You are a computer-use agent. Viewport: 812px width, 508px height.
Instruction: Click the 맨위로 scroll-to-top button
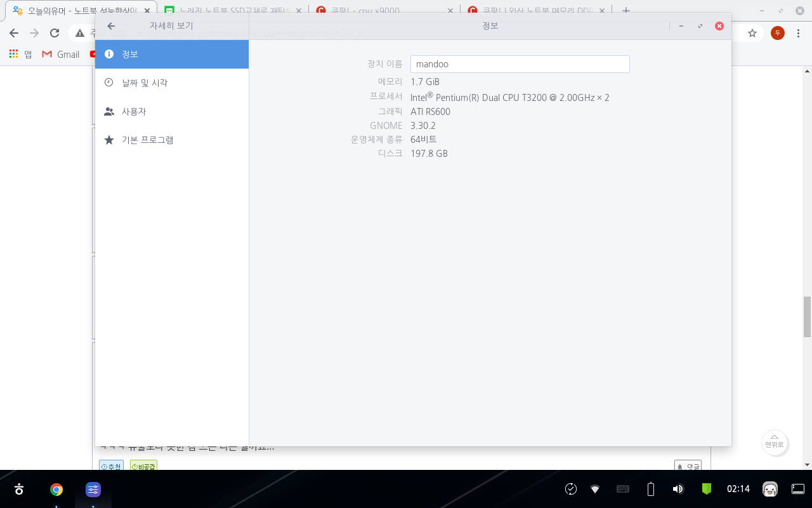pyautogui.click(x=775, y=441)
